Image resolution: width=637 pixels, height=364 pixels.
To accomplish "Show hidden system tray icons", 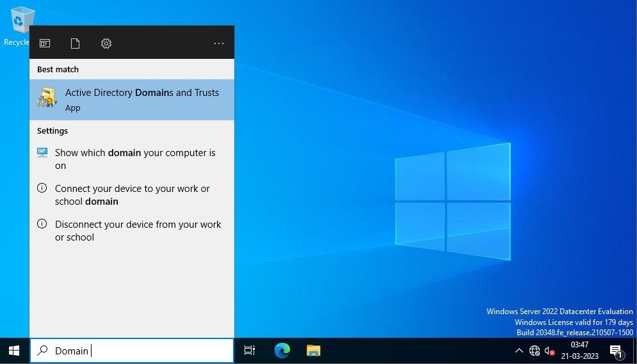I will click(x=519, y=351).
